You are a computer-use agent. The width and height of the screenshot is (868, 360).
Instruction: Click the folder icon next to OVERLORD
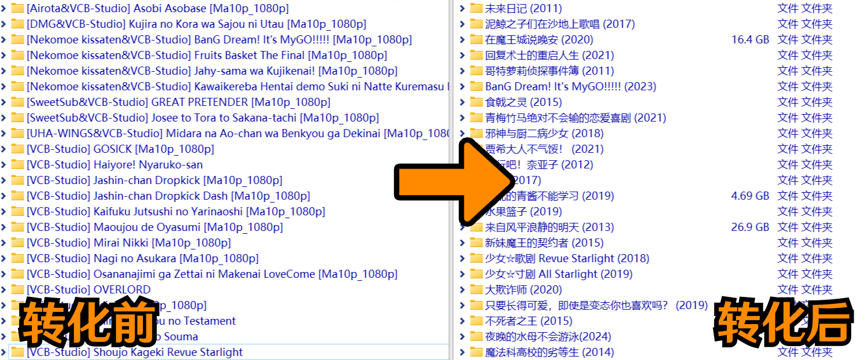17,290
